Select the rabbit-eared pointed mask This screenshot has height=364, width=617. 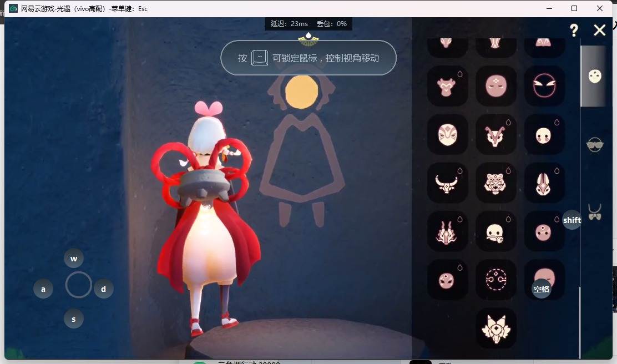pyautogui.click(x=544, y=183)
